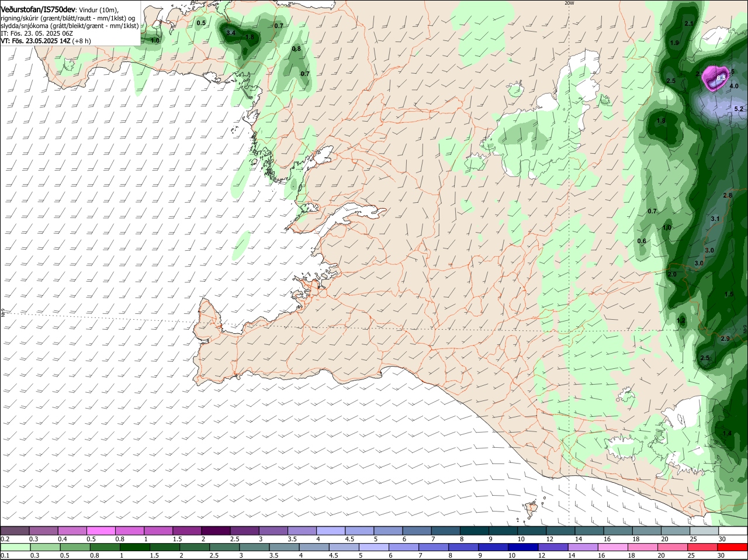Viewport: 748px width, 560px height.
Task: Click the 0.6 precipitation value
Action: pos(642,241)
